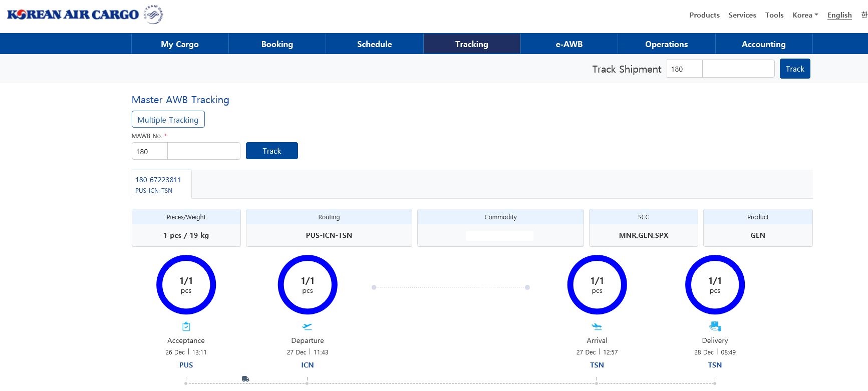Open the Operations menu
Image resolution: width=868 pixels, height=391 pixels.
point(667,44)
